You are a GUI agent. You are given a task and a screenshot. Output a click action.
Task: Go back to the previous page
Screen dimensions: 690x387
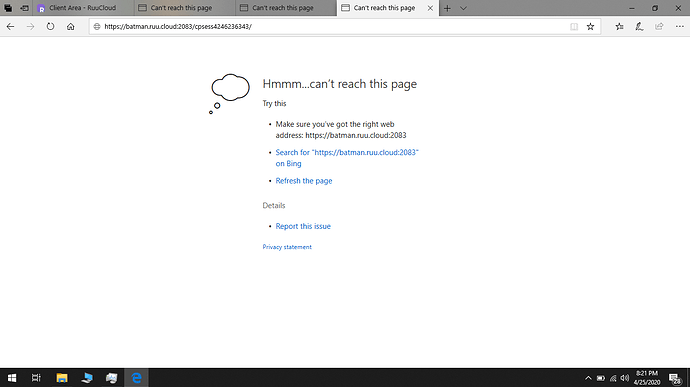click(11, 26)
